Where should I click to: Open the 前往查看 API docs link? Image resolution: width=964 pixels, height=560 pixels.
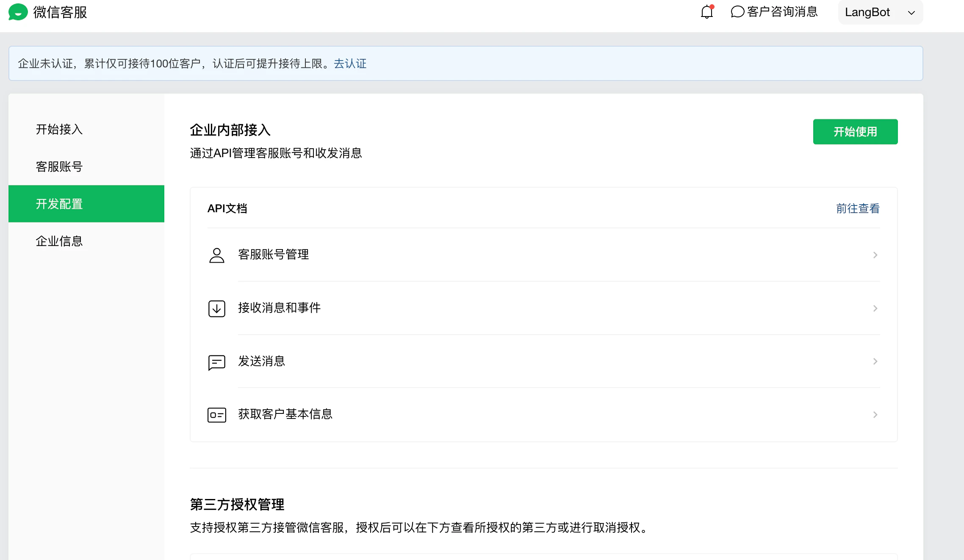point(858,208)
